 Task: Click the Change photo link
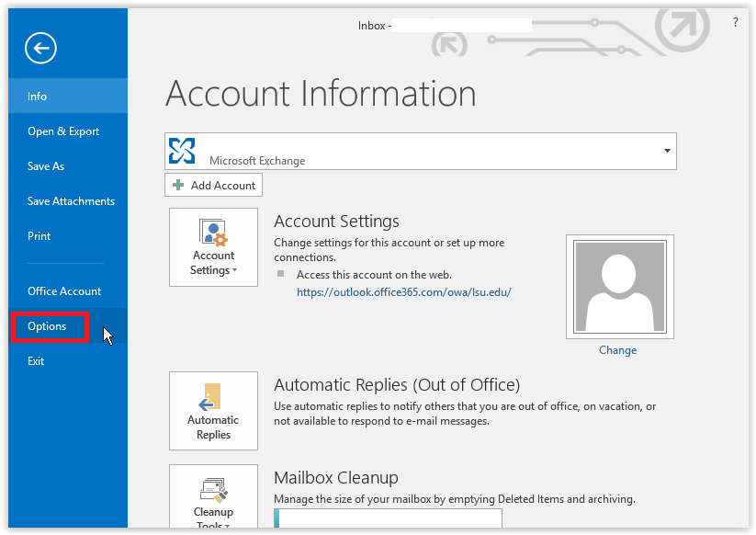(617, 350)
